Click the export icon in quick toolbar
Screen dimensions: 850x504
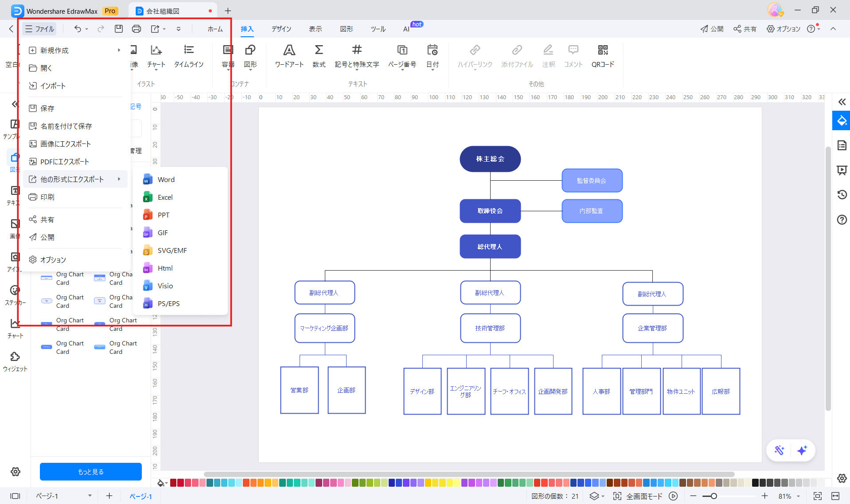pos(155,29)
